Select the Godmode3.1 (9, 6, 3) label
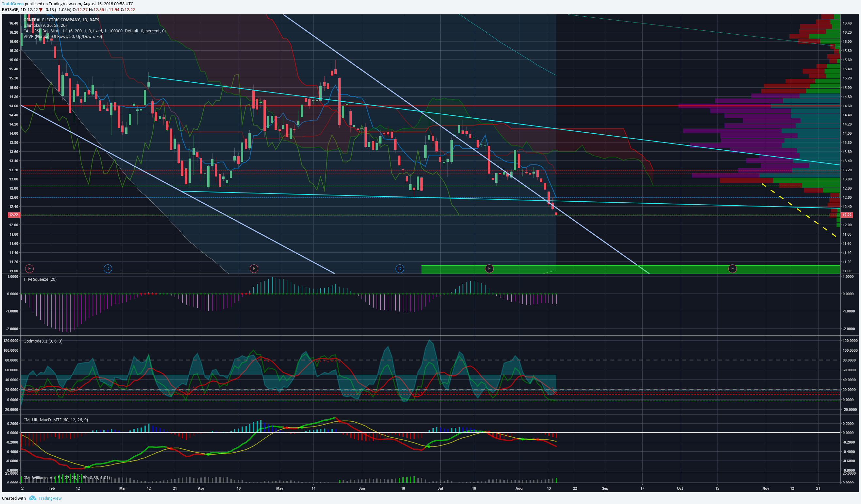Screen dimensions: 861x504 [43, 341]
